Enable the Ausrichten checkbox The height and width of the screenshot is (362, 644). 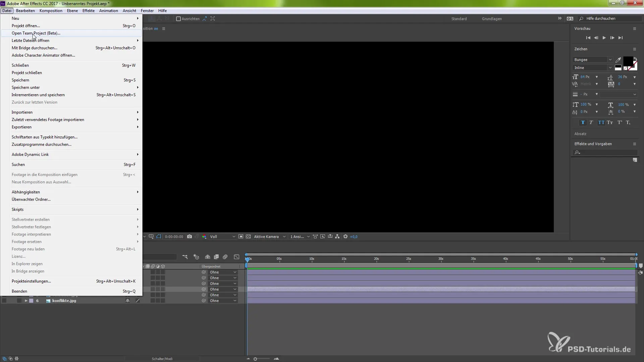point(178,19)
